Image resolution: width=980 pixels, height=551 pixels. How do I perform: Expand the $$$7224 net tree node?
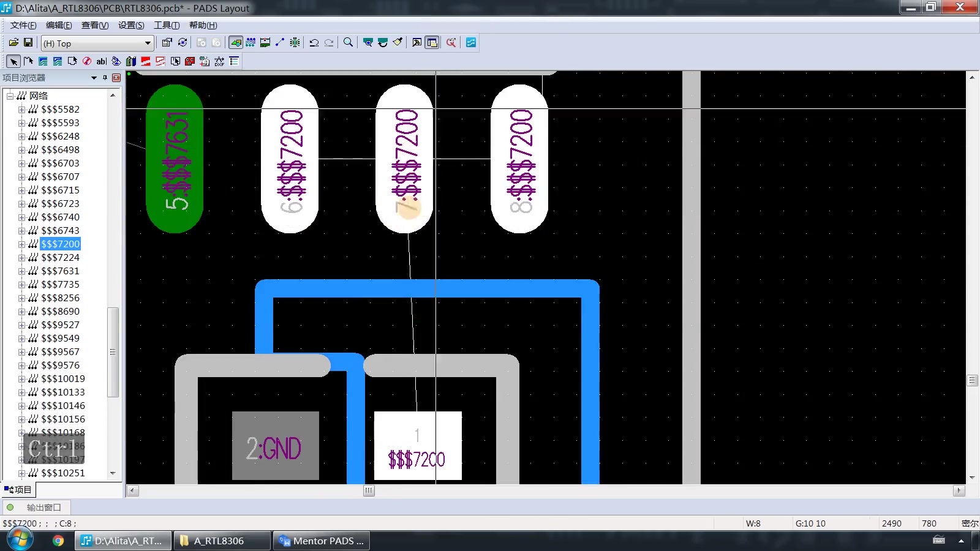21,258
